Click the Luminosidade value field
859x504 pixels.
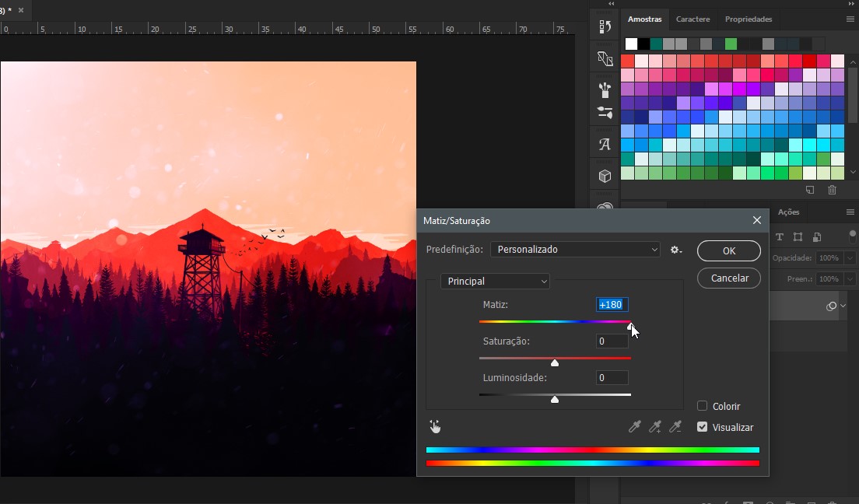click(x=612, y=378)
